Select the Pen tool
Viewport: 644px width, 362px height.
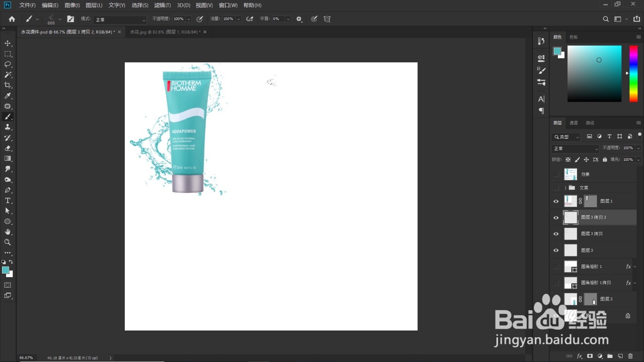click(8, 190)
